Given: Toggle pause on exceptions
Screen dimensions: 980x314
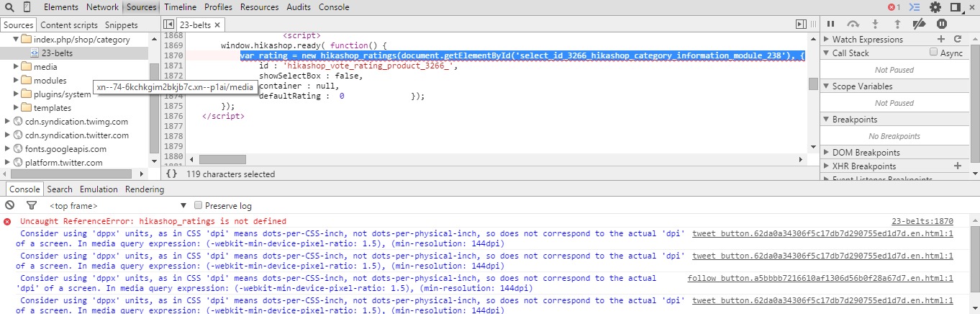Looking at the screenshot, I should (942, 24).
